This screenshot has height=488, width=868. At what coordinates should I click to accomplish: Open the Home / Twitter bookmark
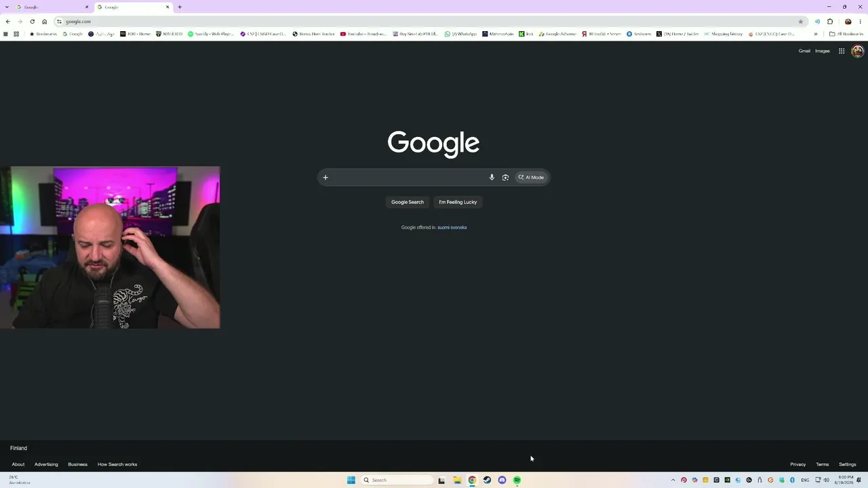677,34
